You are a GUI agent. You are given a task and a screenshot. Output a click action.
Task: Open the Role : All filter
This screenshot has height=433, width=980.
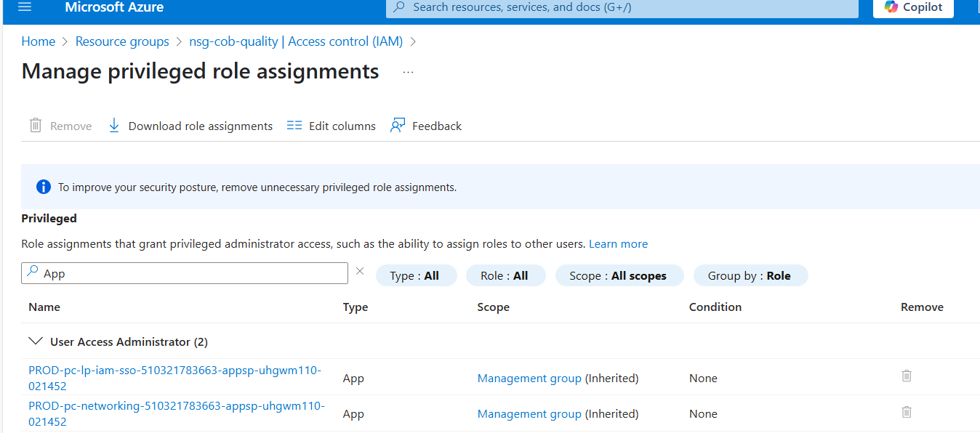(505, 276)
